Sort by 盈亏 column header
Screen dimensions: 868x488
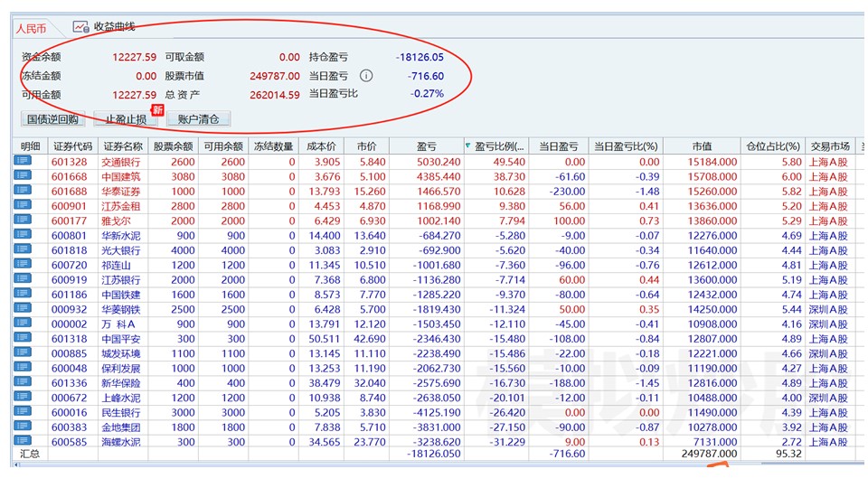(x=427, y=146)
